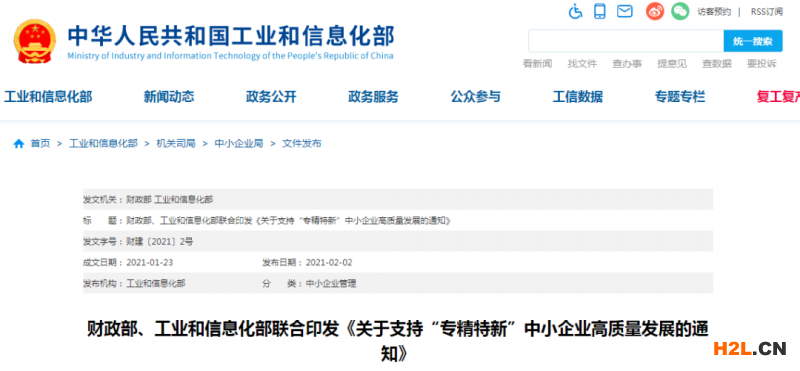Click 发文字号 value 财建〔2021〕2号
The height and width of the screenshot is (371, 800).
coord(160,241)
